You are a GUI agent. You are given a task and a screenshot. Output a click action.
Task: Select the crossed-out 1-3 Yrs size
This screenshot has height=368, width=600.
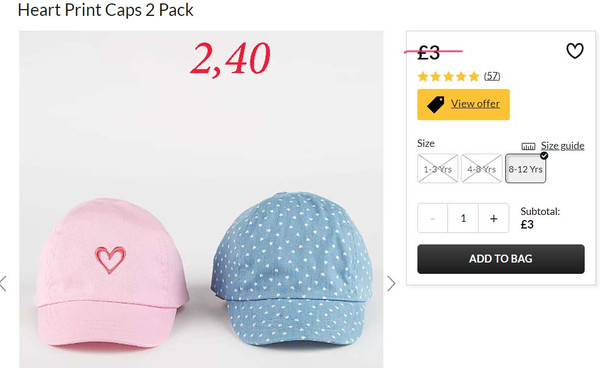click(x=438, y=168)
